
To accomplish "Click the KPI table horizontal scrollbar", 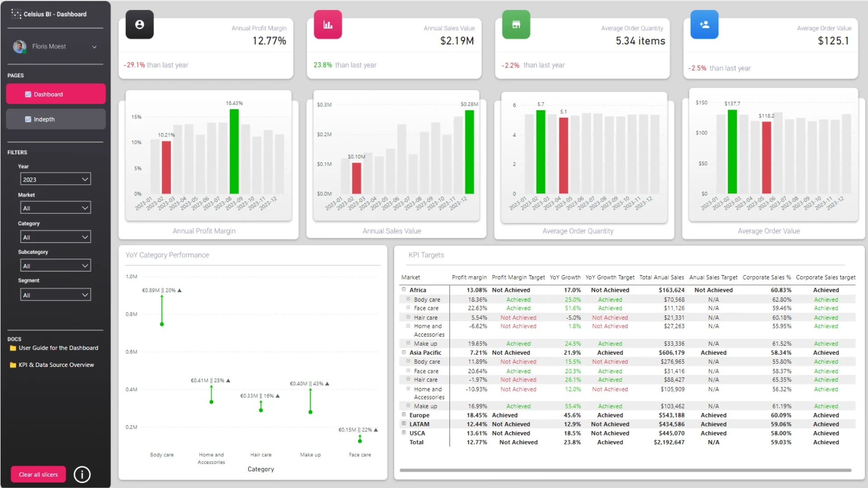I will pos(625,470).
